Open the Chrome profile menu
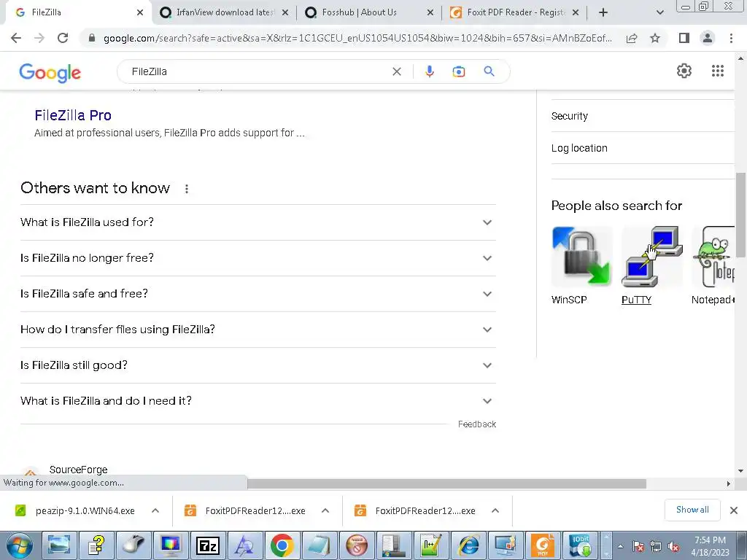Screen dimensions: 747x560 pos(708,38)
